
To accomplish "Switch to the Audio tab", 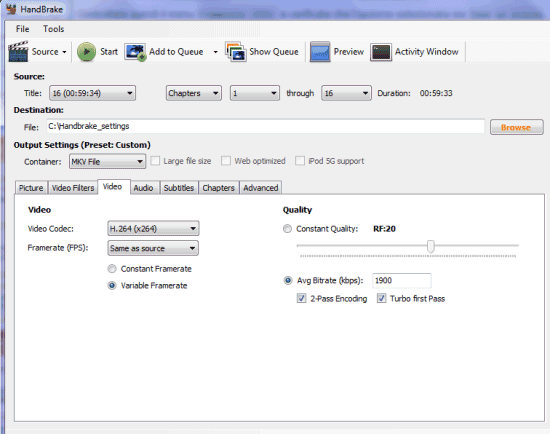I will point(143,188).
